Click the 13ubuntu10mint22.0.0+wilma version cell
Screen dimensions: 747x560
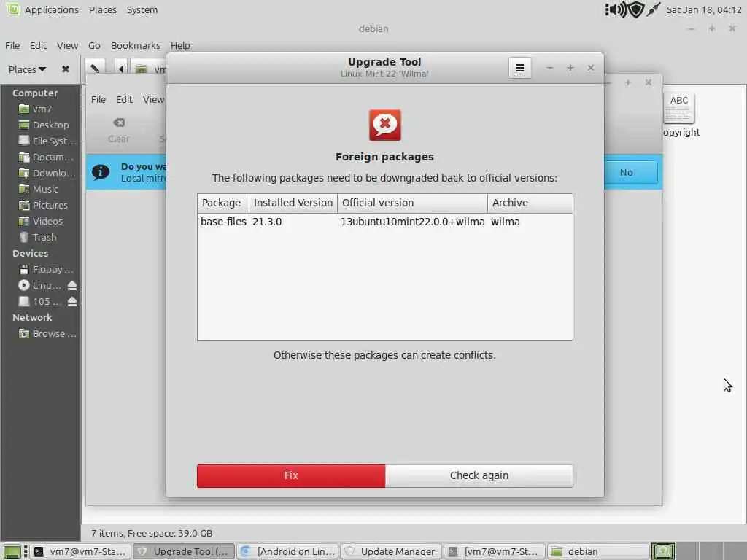413,222
